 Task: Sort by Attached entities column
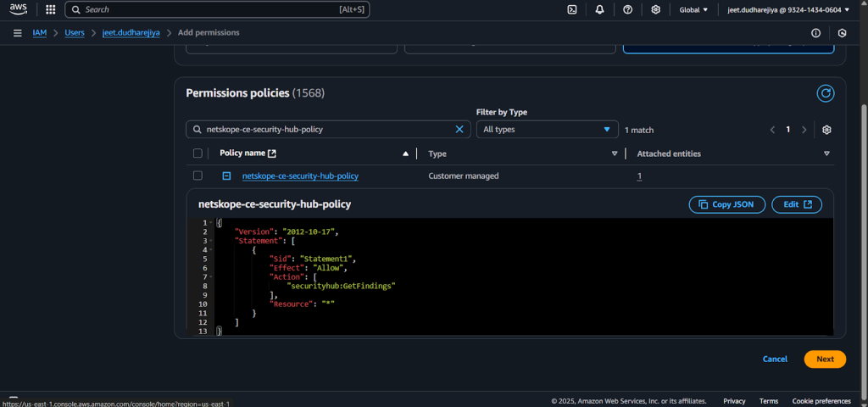coord(826,153)
